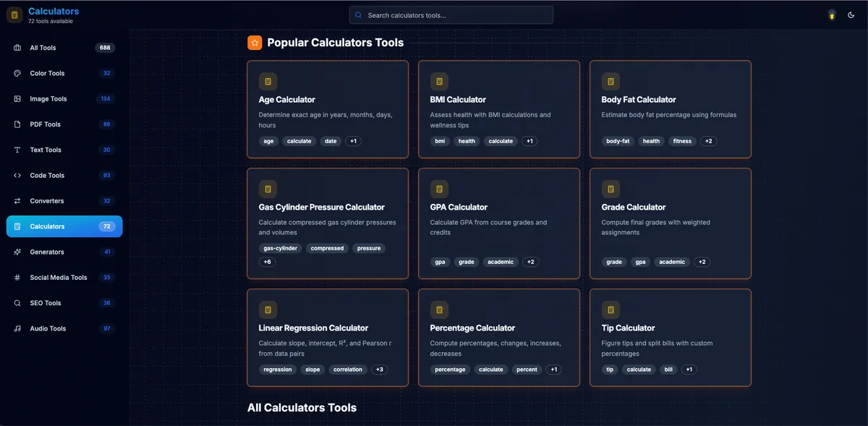Viewport: 868px width, 426px height.
Task: Click the 'correlation' tag on Linear Regression card
Action: tap(348, 370)
